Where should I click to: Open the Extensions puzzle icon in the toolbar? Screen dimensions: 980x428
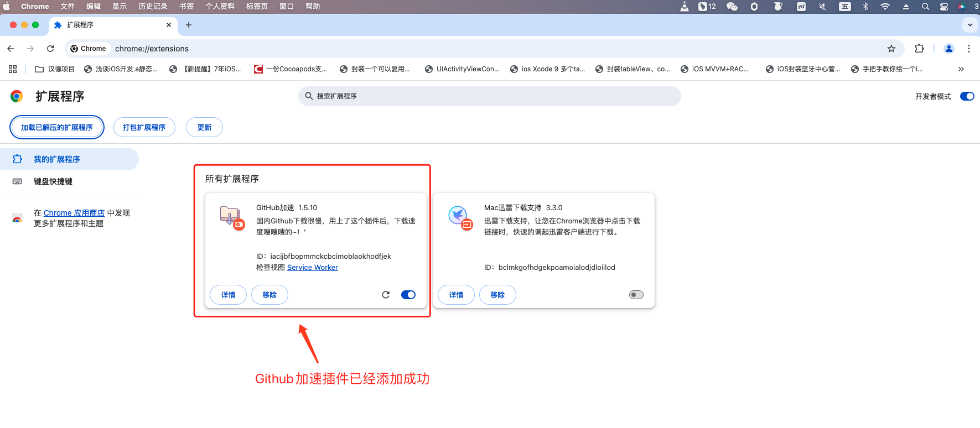[x=920, y=49]
